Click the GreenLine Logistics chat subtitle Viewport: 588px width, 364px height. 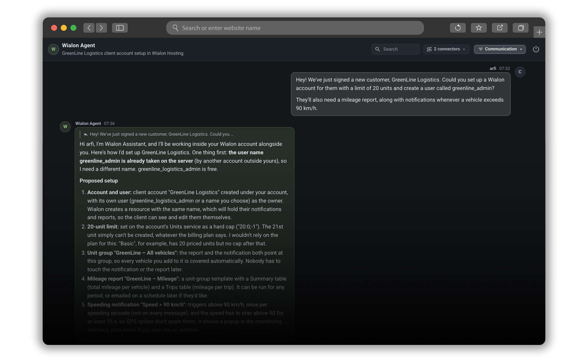[123, 53]
